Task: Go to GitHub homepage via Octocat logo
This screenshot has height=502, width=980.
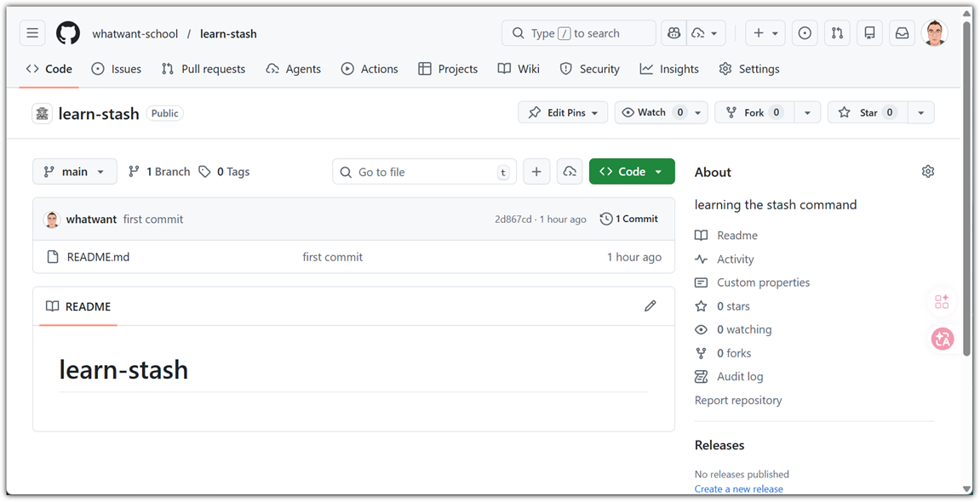Action: click(68, 33)
